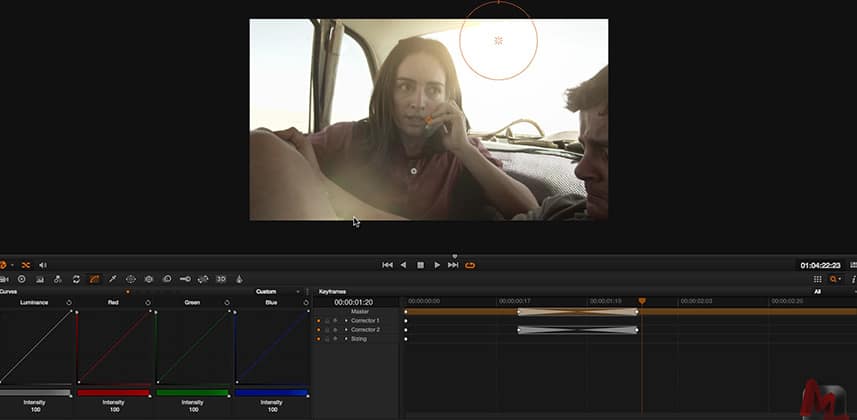Screen dimensions: 857x420
Task: Toggle Corrector 1 orange enable dot
Action: [x=319, y=321]
